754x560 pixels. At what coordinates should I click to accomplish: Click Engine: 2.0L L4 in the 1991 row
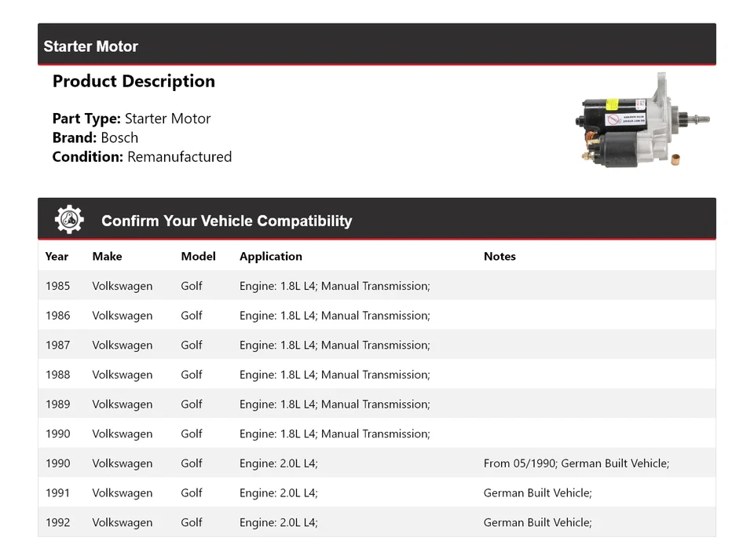pos(278,493)
